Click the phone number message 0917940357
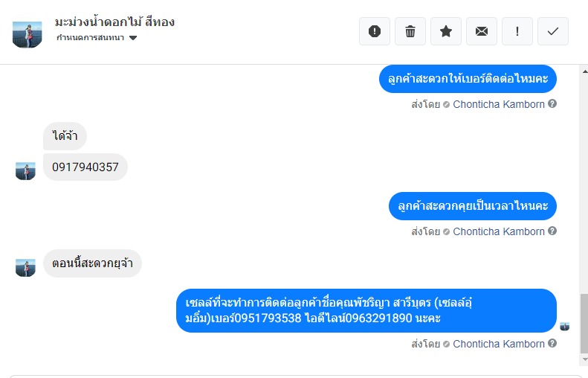Image resolution: width=588 pixels, height=378 pixels. tap(85, 167)
